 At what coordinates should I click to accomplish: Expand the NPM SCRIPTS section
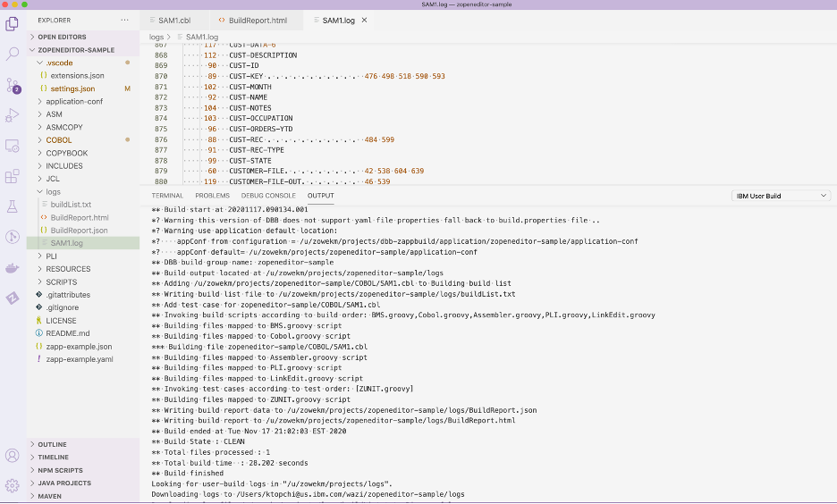tap(83, 470)
